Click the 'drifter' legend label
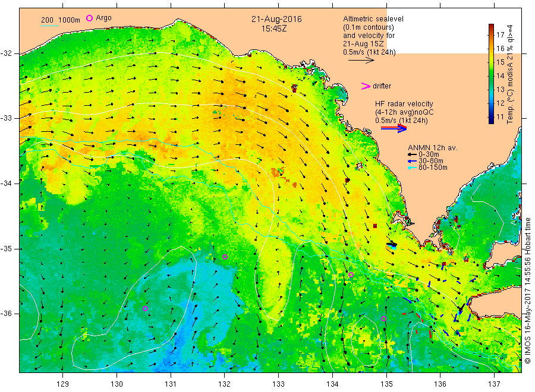535x392 pixels. pos(382,86)
